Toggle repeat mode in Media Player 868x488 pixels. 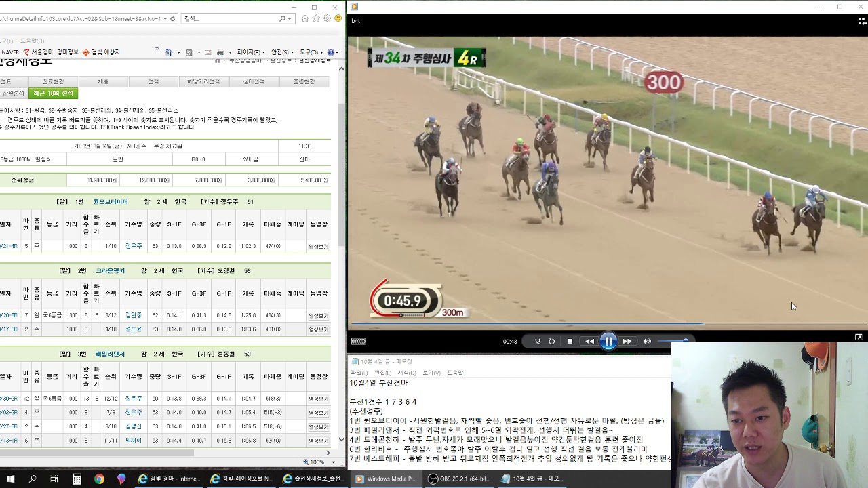pos(551,342)
